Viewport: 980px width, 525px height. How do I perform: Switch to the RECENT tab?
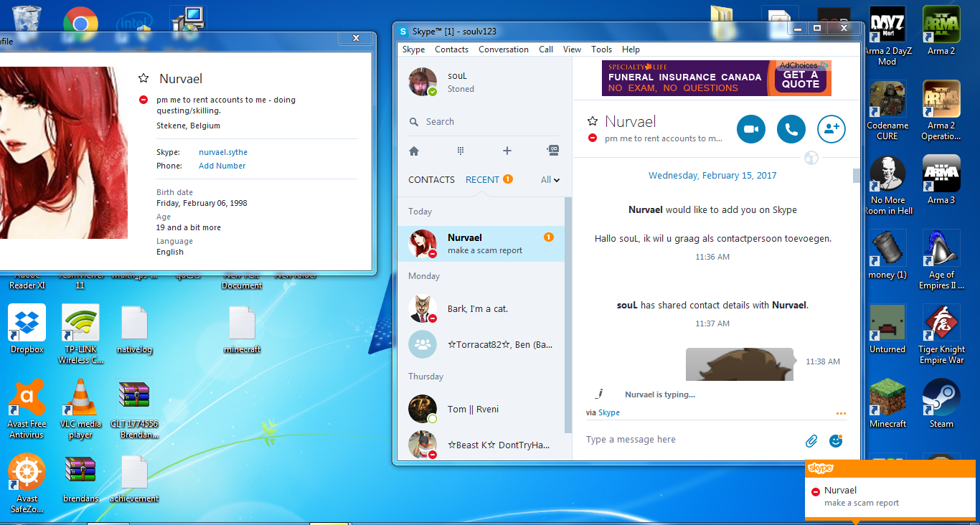tap(482, 180)
